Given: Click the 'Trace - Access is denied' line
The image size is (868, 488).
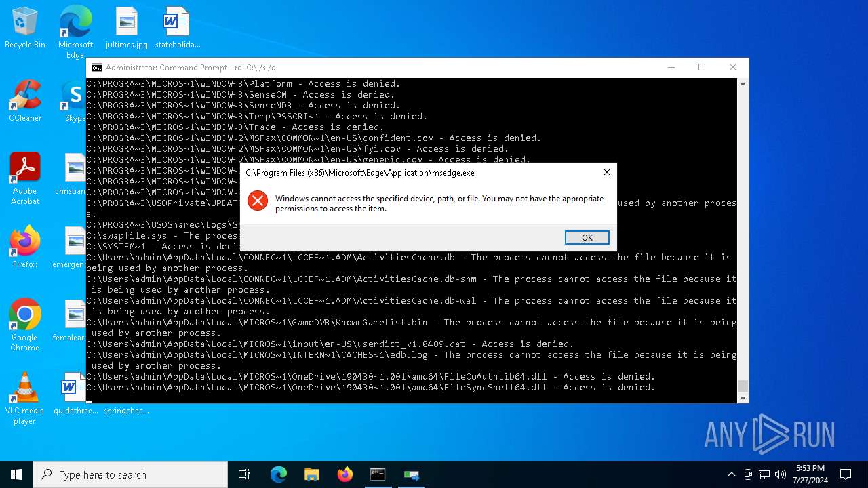Looking at the screenshot, I should [x=235, y=127].
